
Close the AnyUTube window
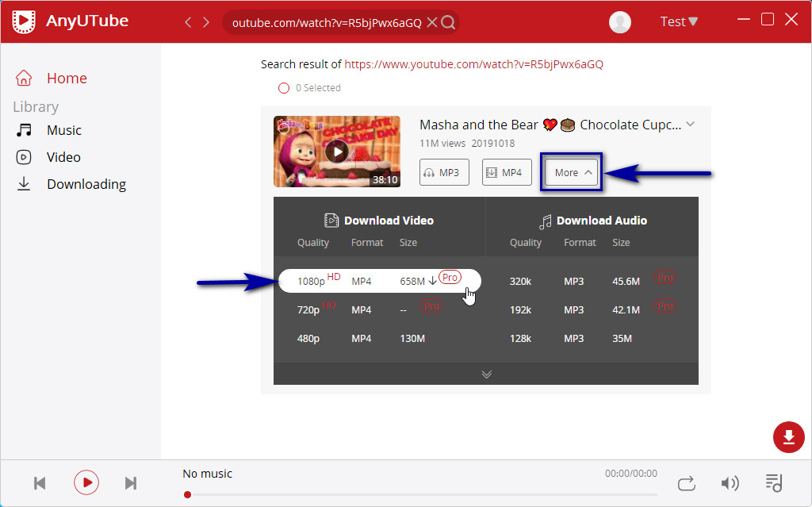click(x=791, y=19)
